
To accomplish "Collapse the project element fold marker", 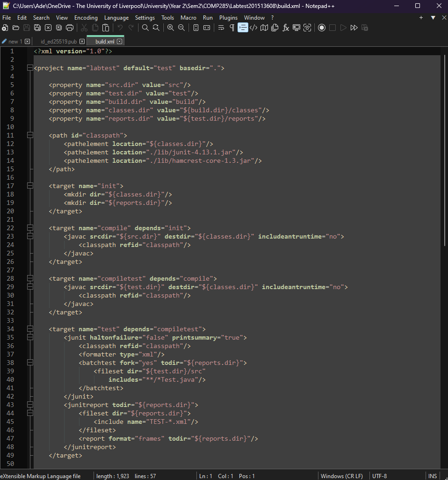I will (30, 68).
